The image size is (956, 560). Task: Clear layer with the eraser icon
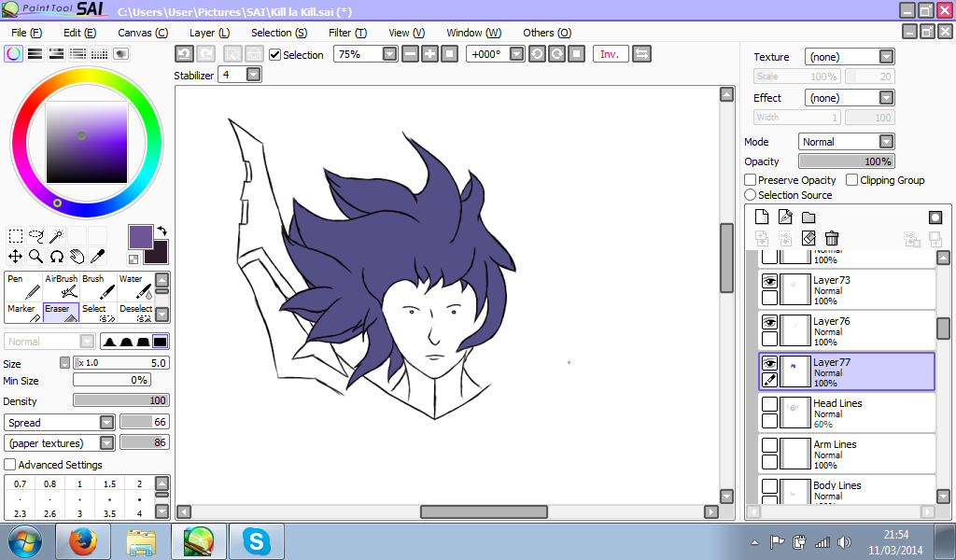pyautogui.click(x=808, y=238)
